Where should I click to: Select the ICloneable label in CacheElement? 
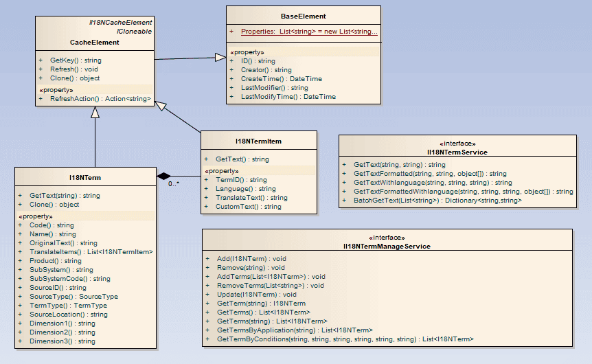[x=134, y=32]
